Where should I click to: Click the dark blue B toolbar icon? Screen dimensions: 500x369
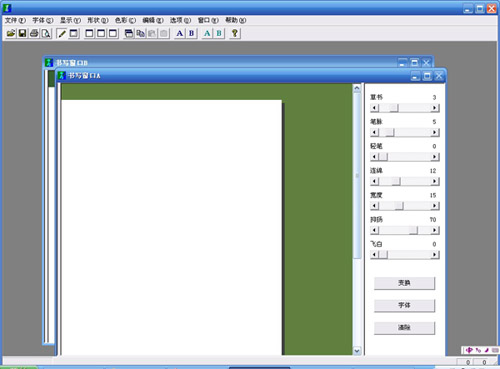[191, 33]
